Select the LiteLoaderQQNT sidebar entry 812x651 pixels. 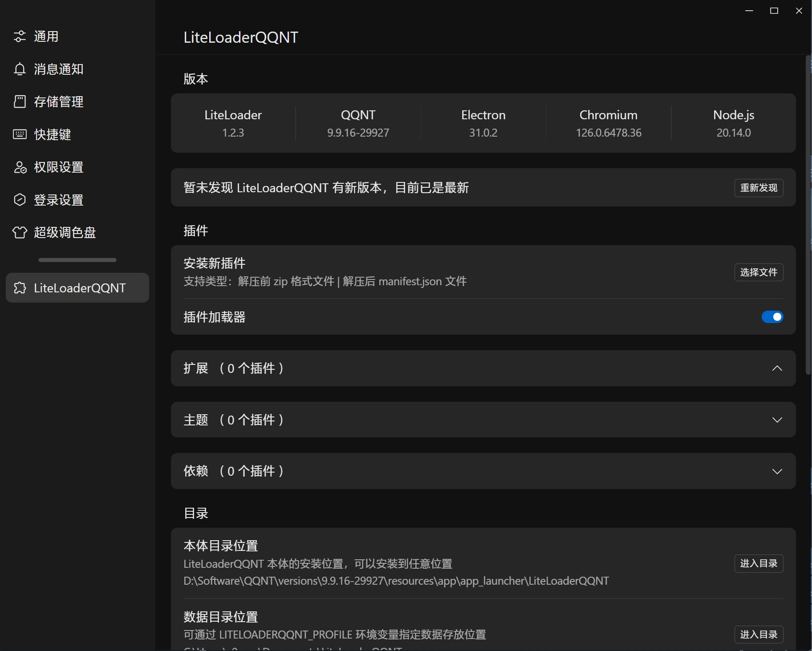coord(77,288)
